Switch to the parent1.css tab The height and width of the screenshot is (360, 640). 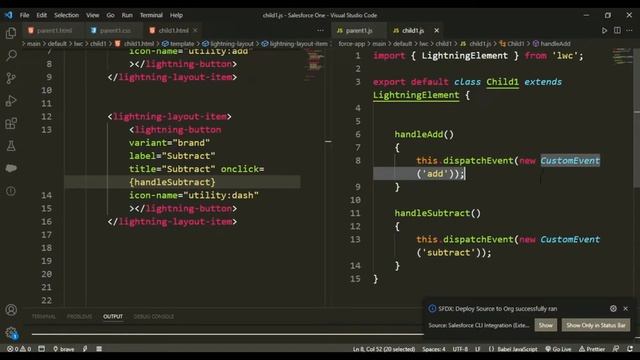(114, 31)
